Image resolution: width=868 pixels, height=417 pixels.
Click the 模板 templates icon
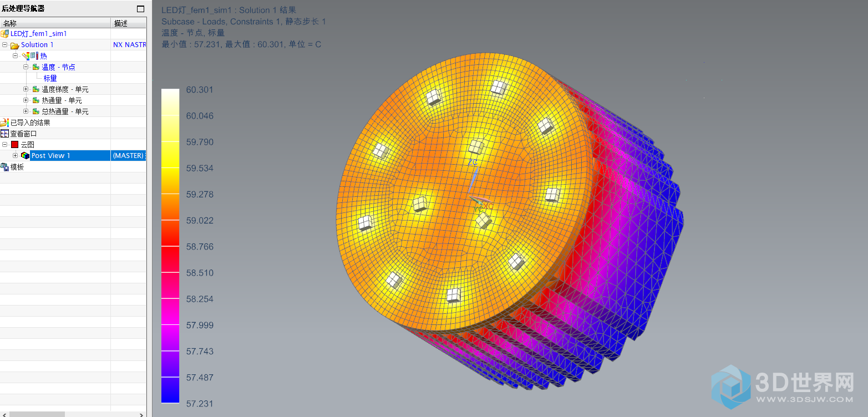click(x=4, y=167)
